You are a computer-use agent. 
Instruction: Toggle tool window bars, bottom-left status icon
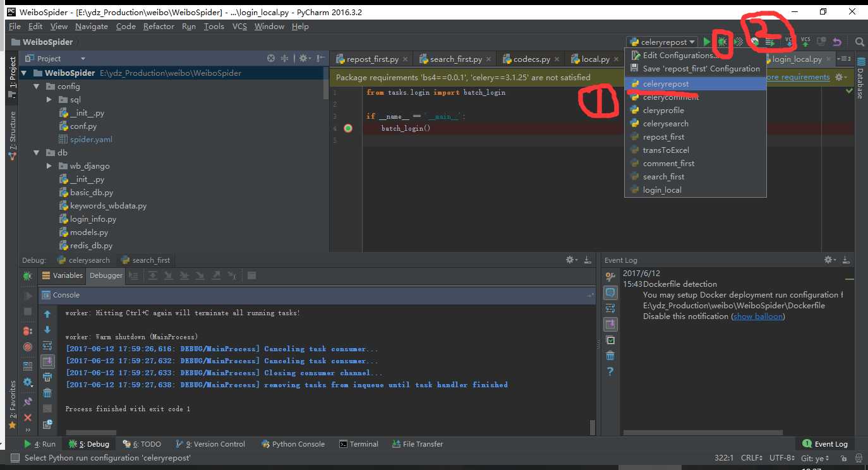pyautogui.click(x=14, y=458)
